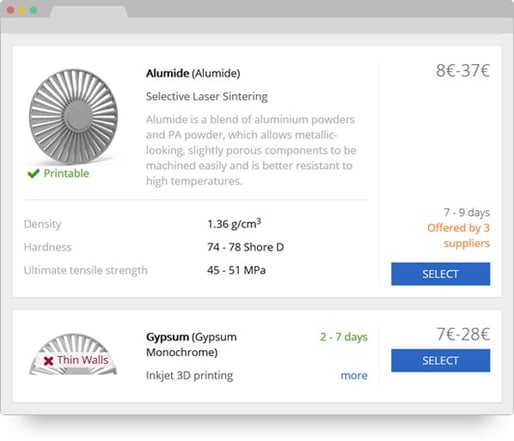Click the red close window dot

pyautogui.click(x=10, y=10)
